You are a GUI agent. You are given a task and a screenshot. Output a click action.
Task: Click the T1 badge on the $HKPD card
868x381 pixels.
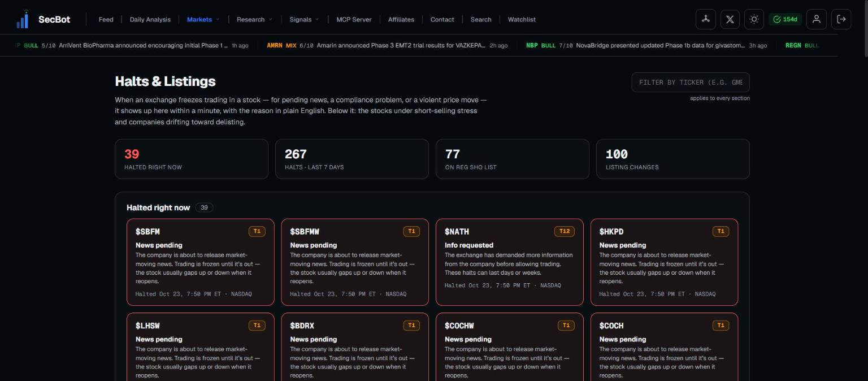(x=721, y=231)
